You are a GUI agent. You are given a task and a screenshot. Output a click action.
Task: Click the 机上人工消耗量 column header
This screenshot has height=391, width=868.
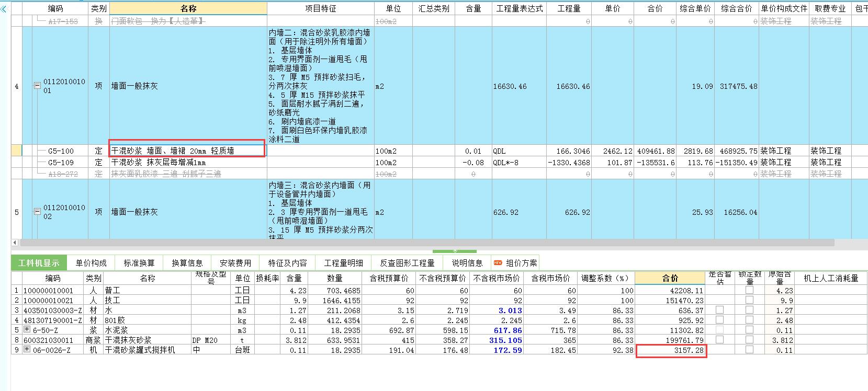(x=831, y=278)
